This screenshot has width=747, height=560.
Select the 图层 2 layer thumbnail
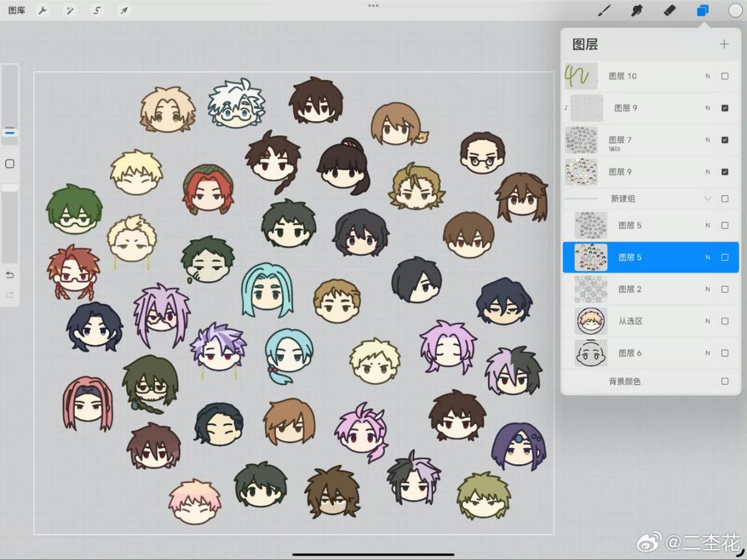tap(591, 289)
